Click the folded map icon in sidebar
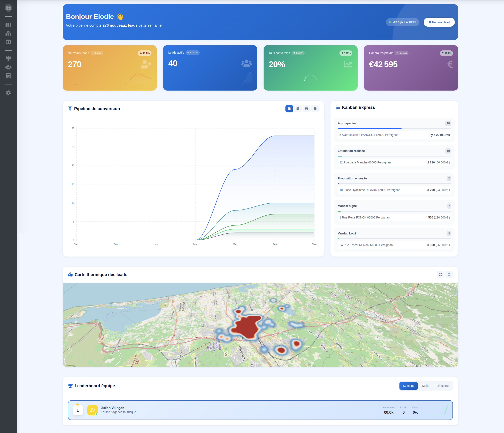 (x=8, y=25)
